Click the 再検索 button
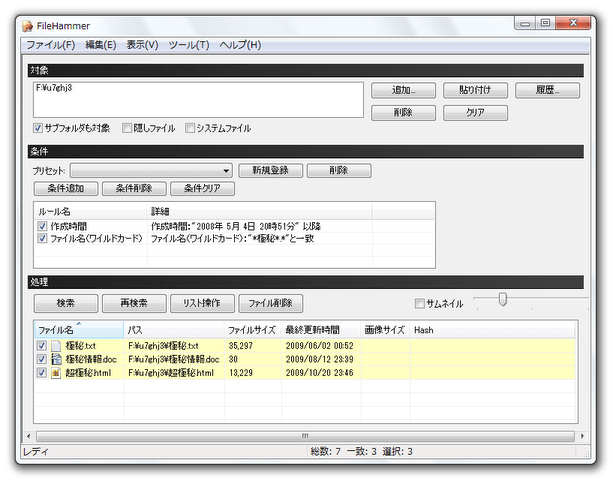This screenshot has width=613, height=481. click(x=134, y=303)
